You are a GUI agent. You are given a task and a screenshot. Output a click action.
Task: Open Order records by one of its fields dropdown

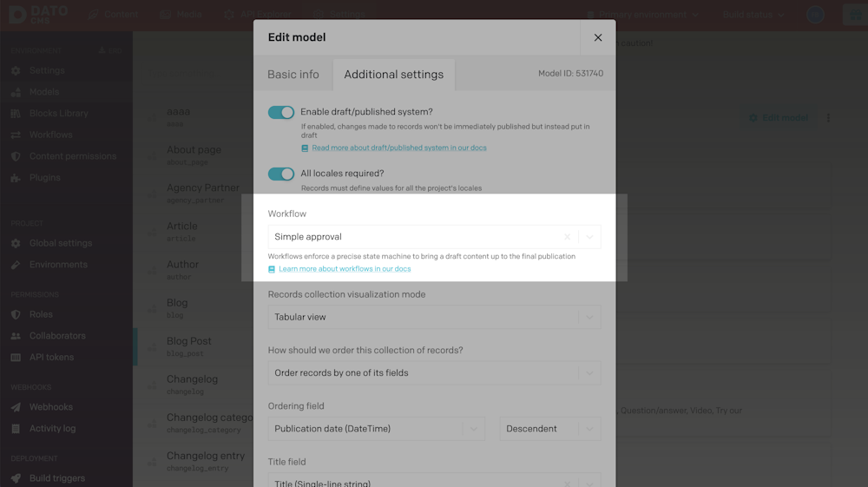coord(435,373)
